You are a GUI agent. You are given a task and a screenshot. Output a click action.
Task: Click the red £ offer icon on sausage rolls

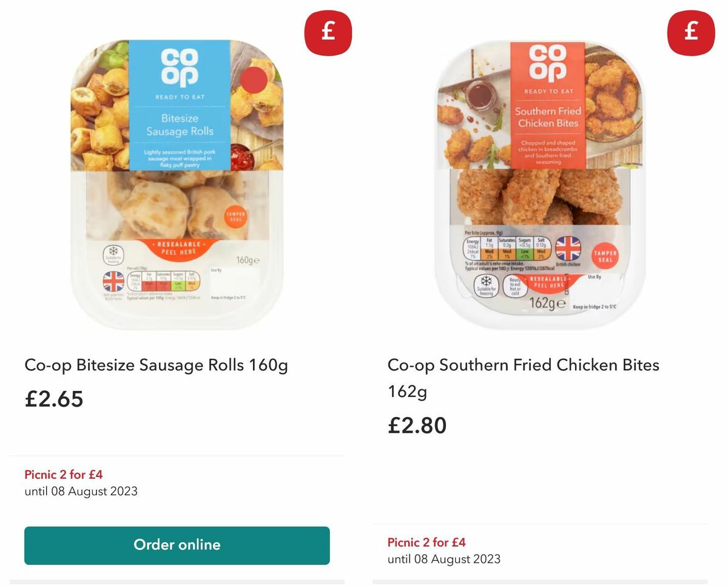tap(328, 33)
